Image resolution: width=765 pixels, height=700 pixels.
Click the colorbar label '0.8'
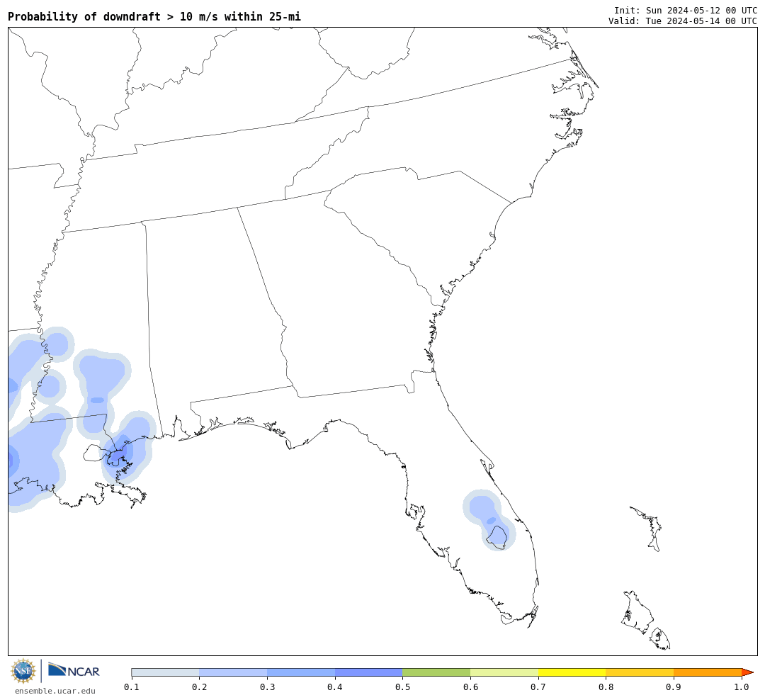click(606, 687)
